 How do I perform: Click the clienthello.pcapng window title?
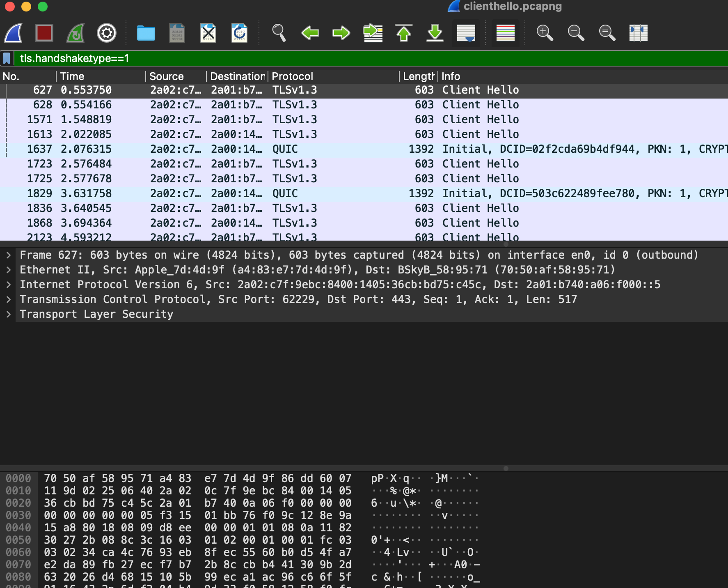[x=513, y=6]
